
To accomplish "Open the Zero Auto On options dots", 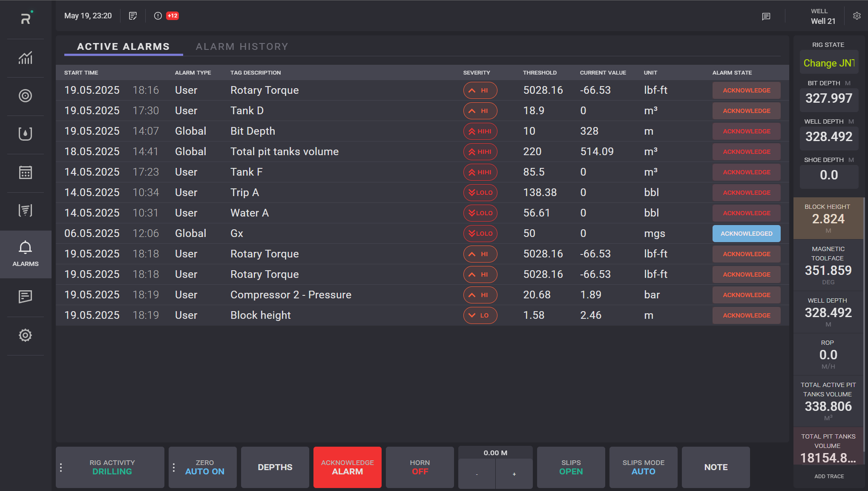I will (174, 468).
